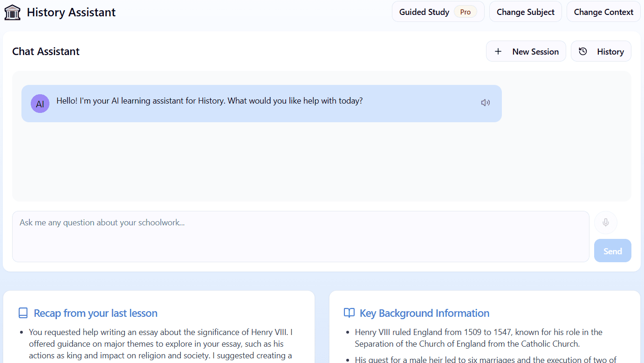Open Guided Study mode
The height and width of the screenshot is (363, 644).
point(424,12)
